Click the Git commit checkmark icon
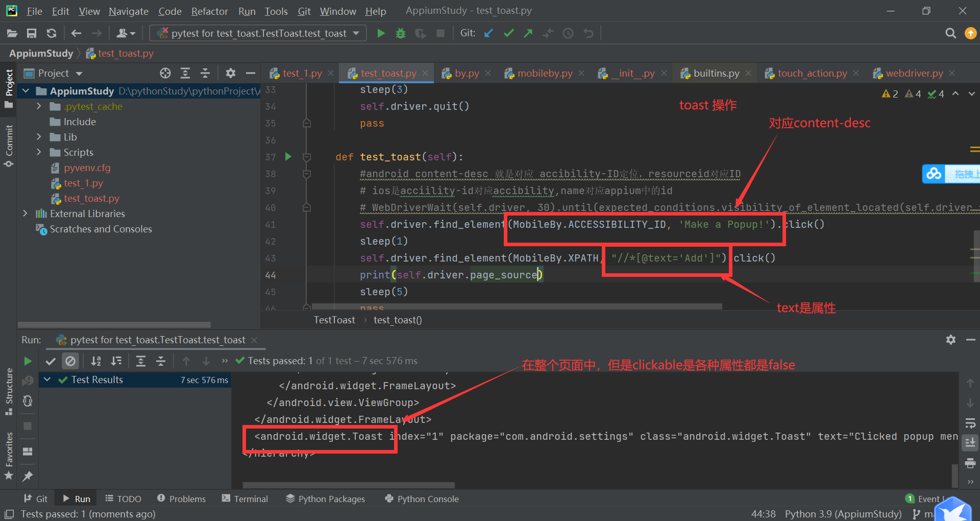The image size is (980, 521). pos(508,33)
